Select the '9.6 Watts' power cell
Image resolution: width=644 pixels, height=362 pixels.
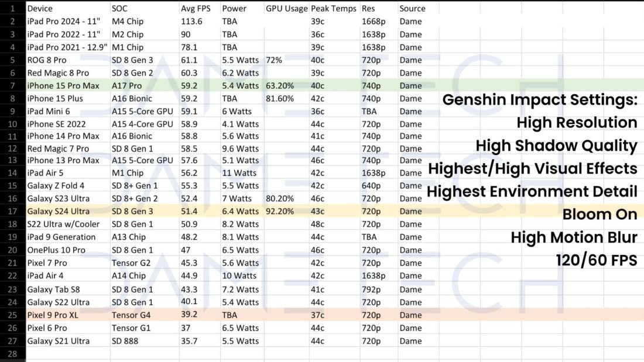tap(242, 149)
